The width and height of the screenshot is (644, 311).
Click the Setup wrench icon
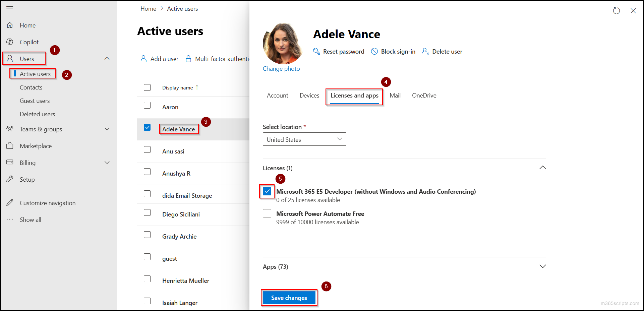point(10,179)
